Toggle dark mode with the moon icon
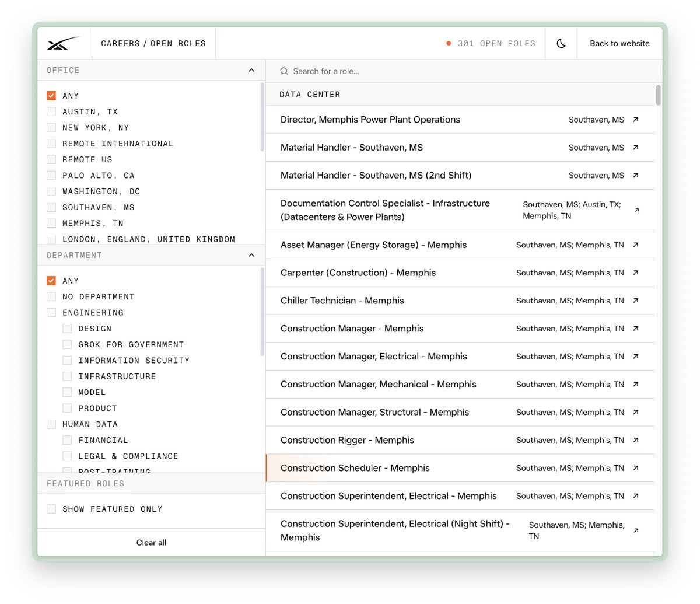This screenshot has height=604, width=700. (x=561, y=43)
